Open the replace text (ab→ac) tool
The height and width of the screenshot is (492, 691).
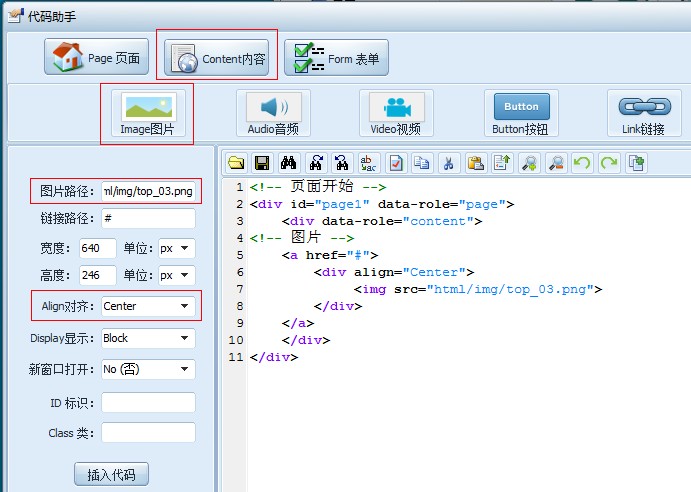coord(369,163)
